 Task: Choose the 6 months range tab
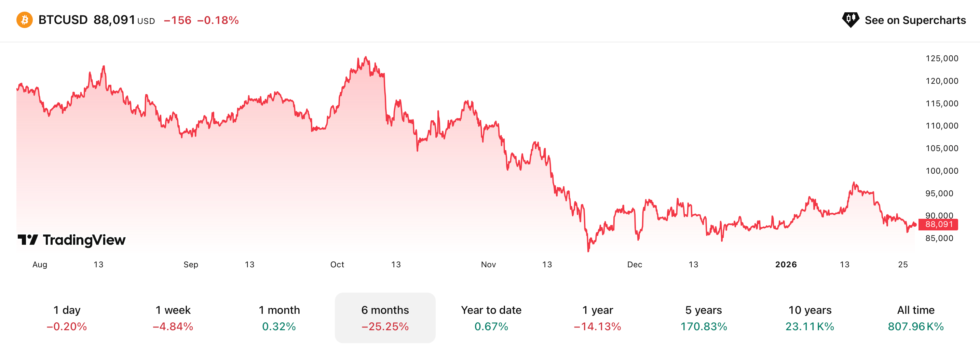point(385,318)
